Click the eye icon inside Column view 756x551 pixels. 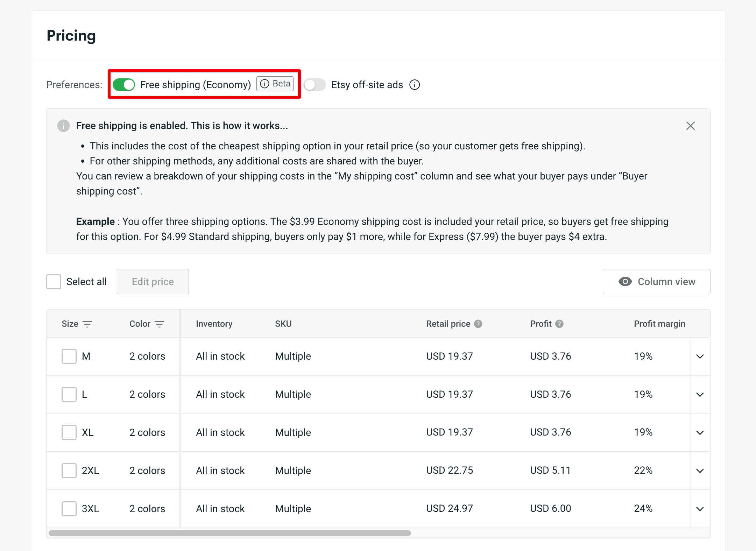point(626,282)
